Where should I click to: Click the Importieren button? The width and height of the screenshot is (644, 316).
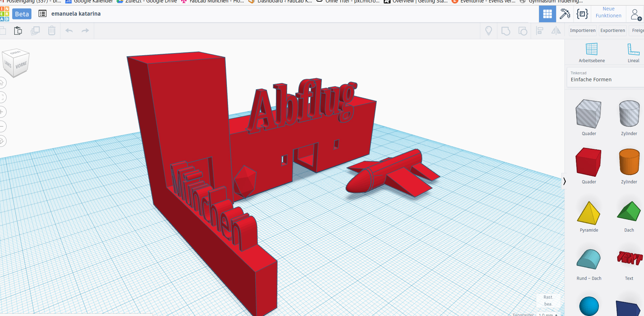pyautogui.click(x=582, y=31)
